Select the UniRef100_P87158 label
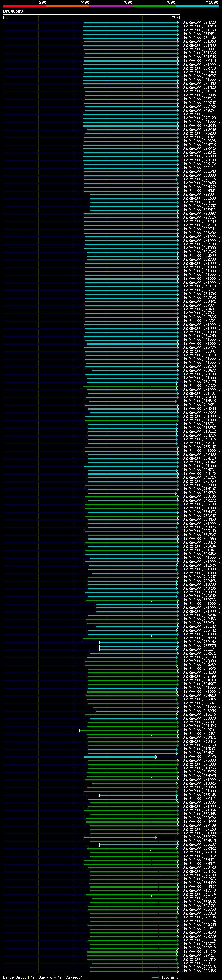Viewport: 222px width, 980px height. pos(199,829)
